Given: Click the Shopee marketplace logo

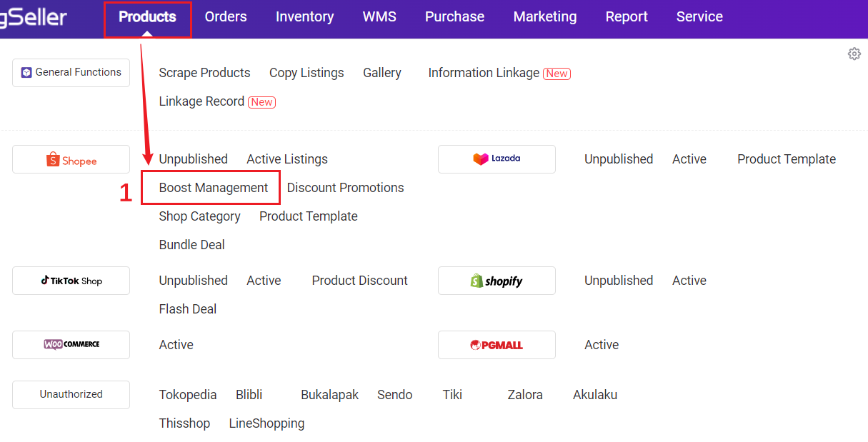Looking at the screenshot, I should click(x=71, y=159).
